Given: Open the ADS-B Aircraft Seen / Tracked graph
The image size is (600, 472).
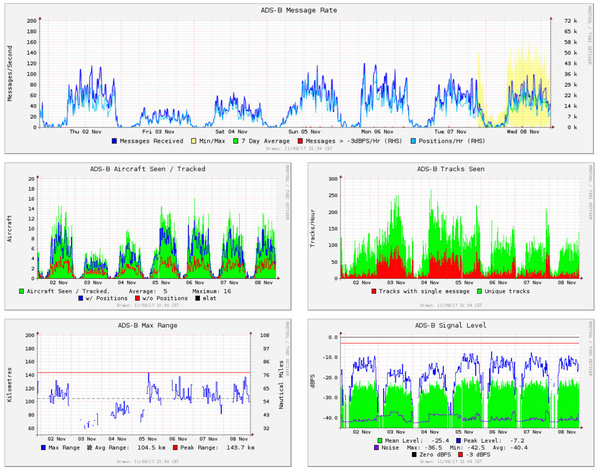Looking at the screenshot, I should tap(148, 236).
